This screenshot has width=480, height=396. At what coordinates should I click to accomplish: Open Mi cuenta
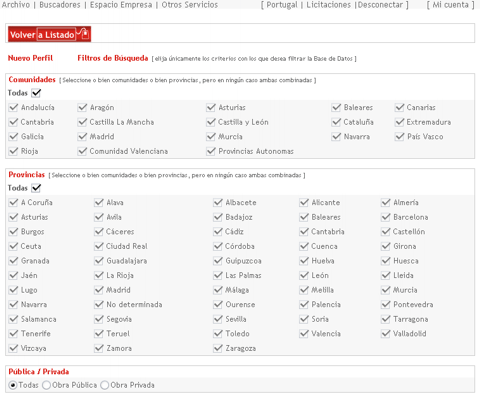pos(450,5)
